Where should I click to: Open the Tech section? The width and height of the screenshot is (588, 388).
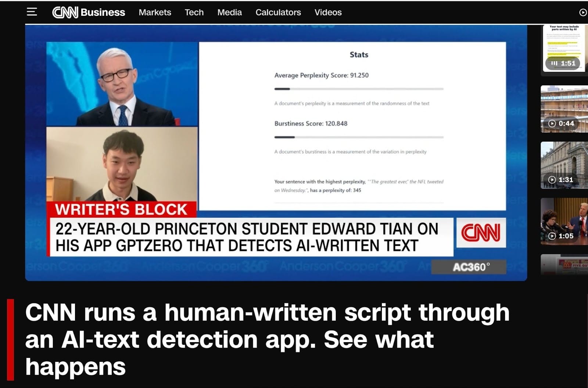click(194, 12)
